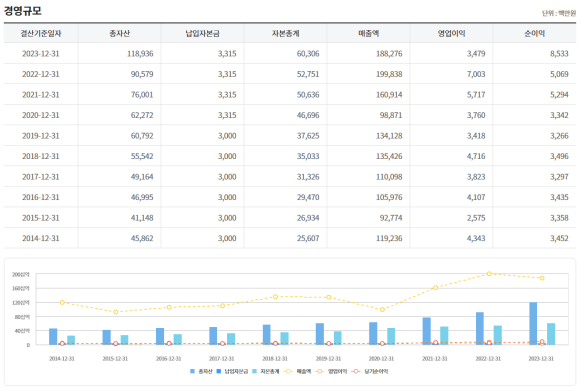Click operating profit value 7,003
The height and width of the screenshot is (391, 580).
(476, 74)
